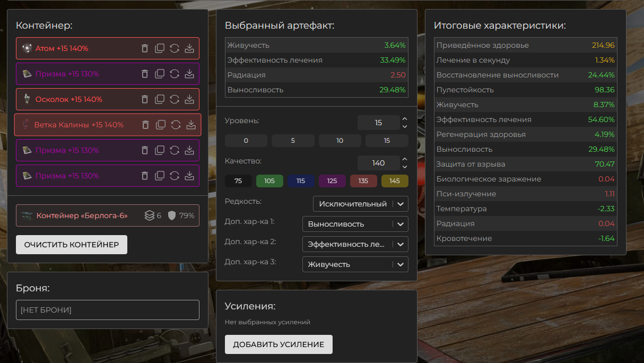Select the Контейнер «Берлога-6» row
Image resolution: width=644 pixels, height=363 pixels.
pos(108,215)
